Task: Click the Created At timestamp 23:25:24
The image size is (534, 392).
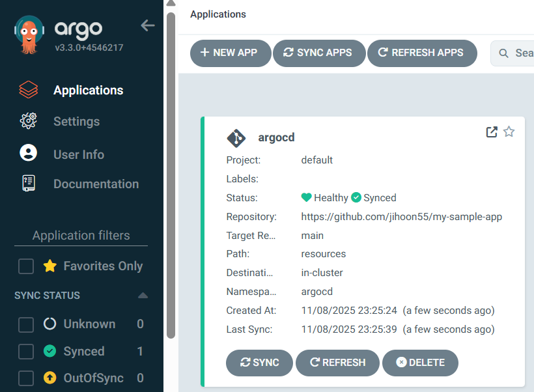Action: tap(349, 311)
